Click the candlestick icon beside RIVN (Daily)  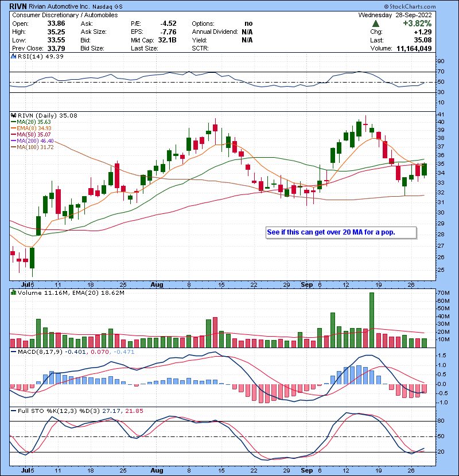coord(13,115)
